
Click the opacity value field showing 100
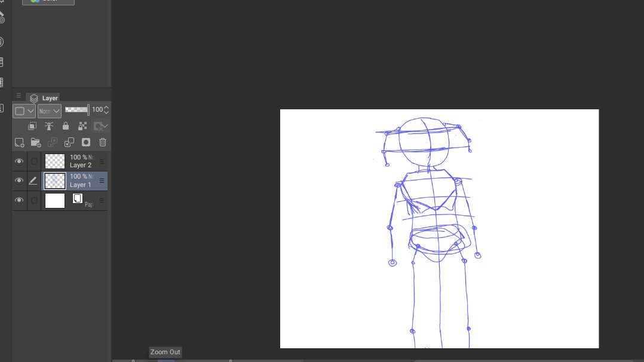97,110
